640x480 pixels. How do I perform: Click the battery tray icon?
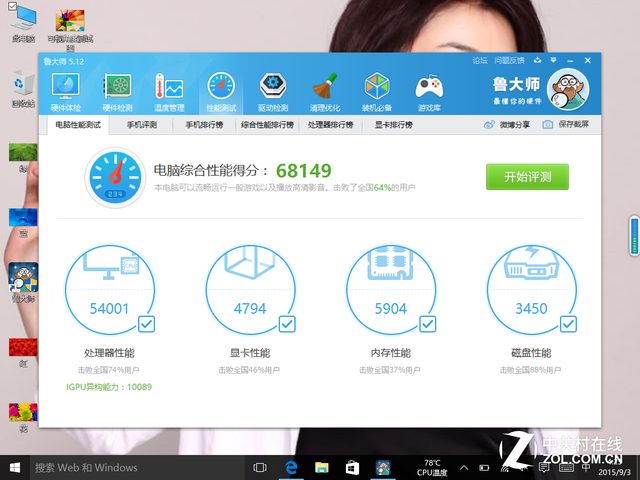coord(484,467)
